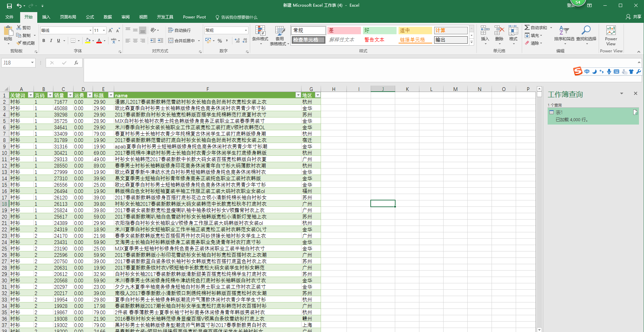Open Format as Table gallery
Screen dimensions: 644x332
click(x=280, y=31)
